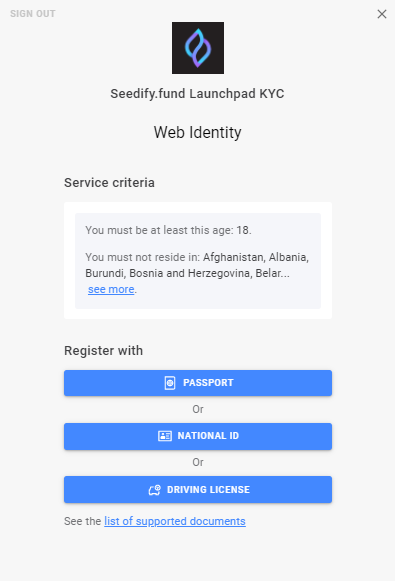Viewport: 395px width, 581px height.
Task: Click the restricted countries text starting Afghanistan
Action: (197, 265)
